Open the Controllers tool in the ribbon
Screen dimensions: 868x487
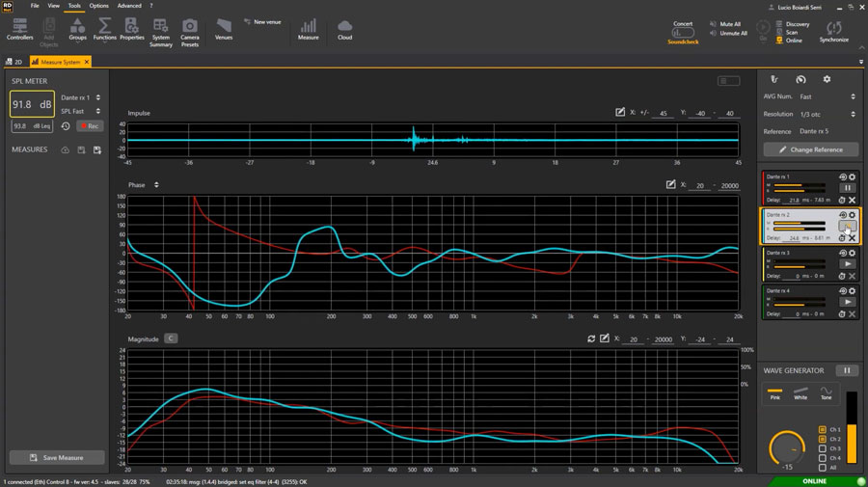click(20, 29)
